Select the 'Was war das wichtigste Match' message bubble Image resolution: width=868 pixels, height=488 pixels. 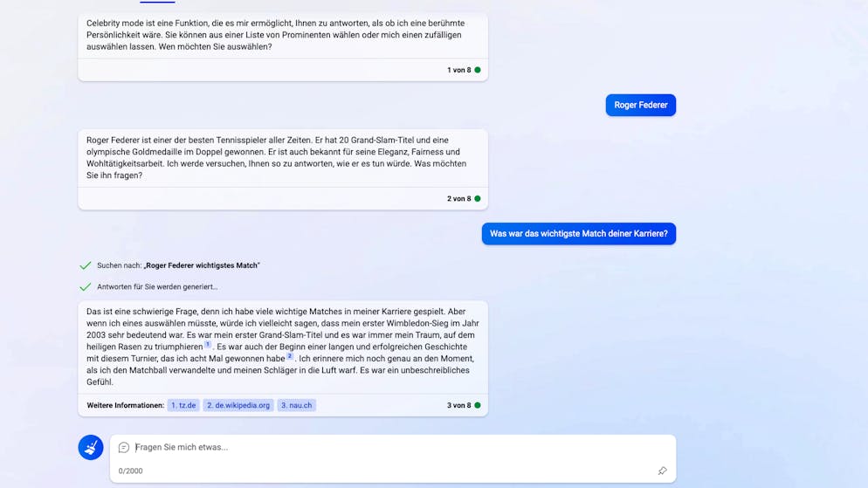pos(578,234)
